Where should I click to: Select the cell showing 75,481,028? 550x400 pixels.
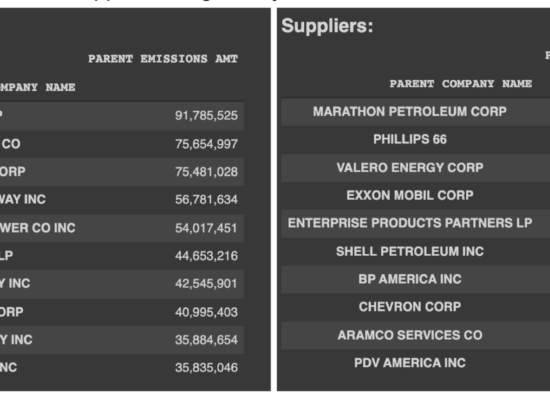click(x=206, y=172)
